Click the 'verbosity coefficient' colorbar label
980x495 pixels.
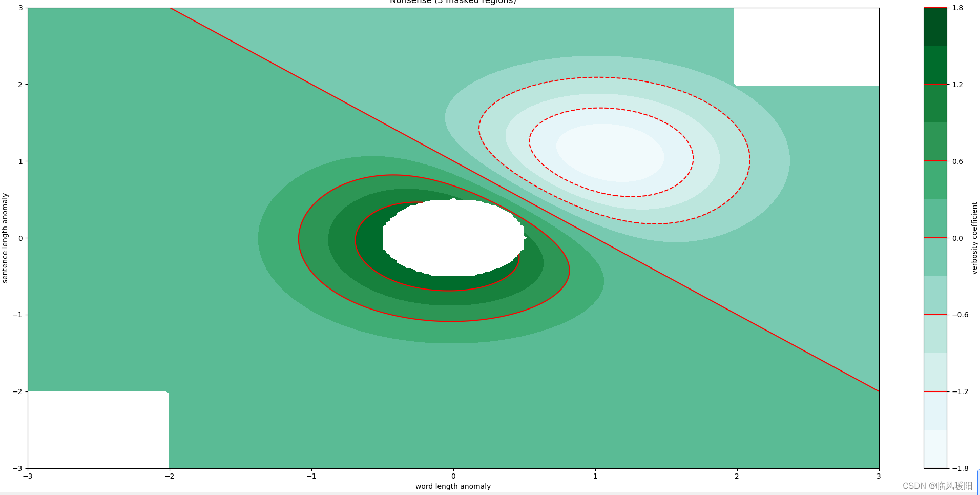(974, 238)
